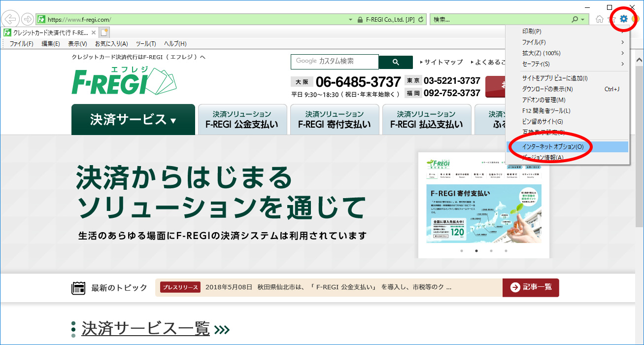Click the 06-6485-3737 Osaka phone number
This screenshot has width=644, height=345.
click(358, 81)
